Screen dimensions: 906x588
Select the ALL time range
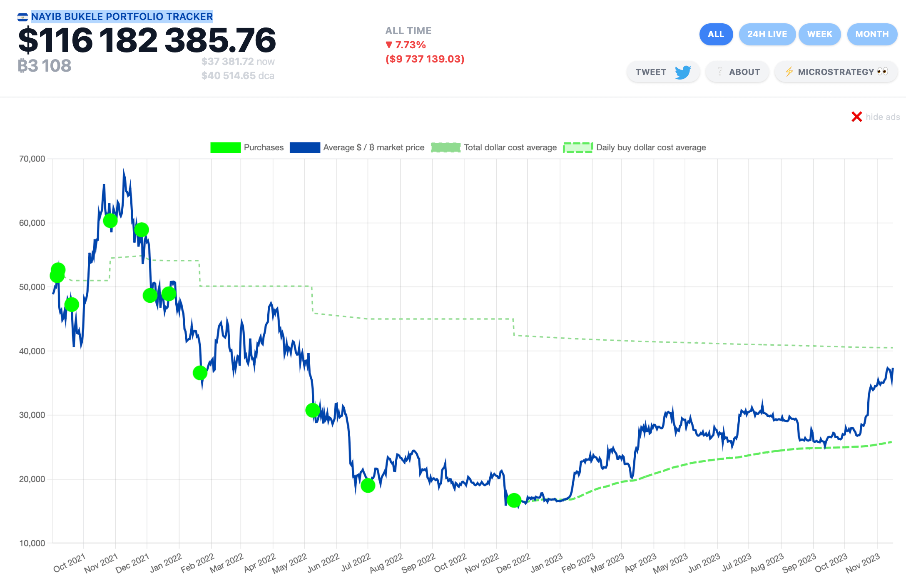pos(716,34)
